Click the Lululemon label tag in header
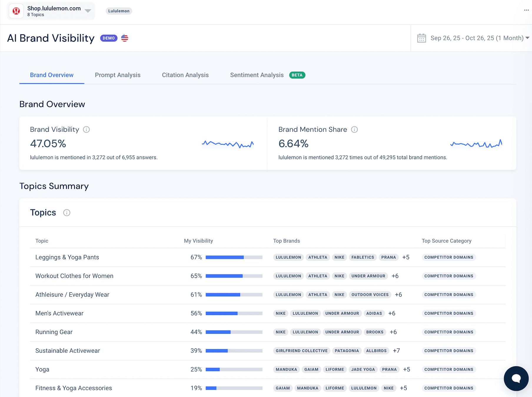The image size is (532, 397). 119,11
